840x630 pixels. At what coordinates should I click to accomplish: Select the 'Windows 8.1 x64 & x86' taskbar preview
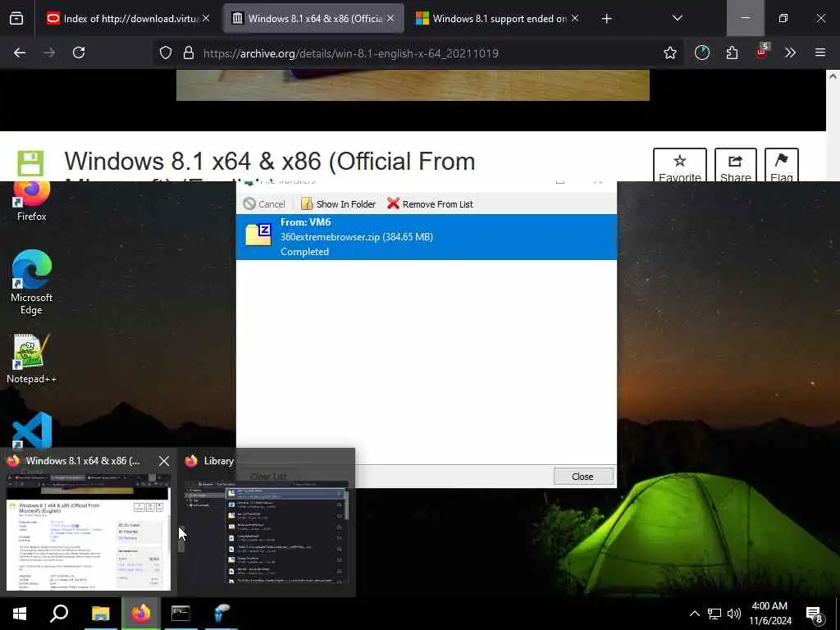click(89, 523)
